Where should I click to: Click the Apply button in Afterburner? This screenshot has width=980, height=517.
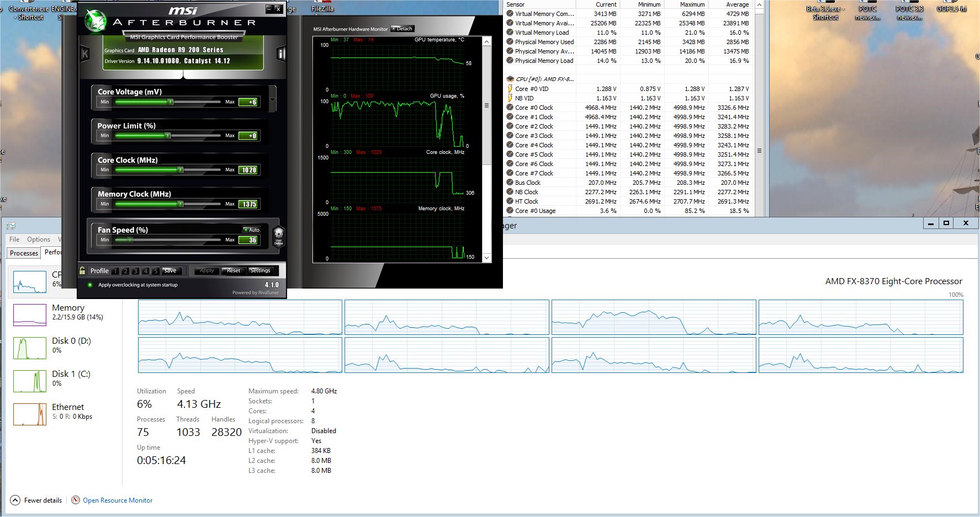[x=206, y=270]
